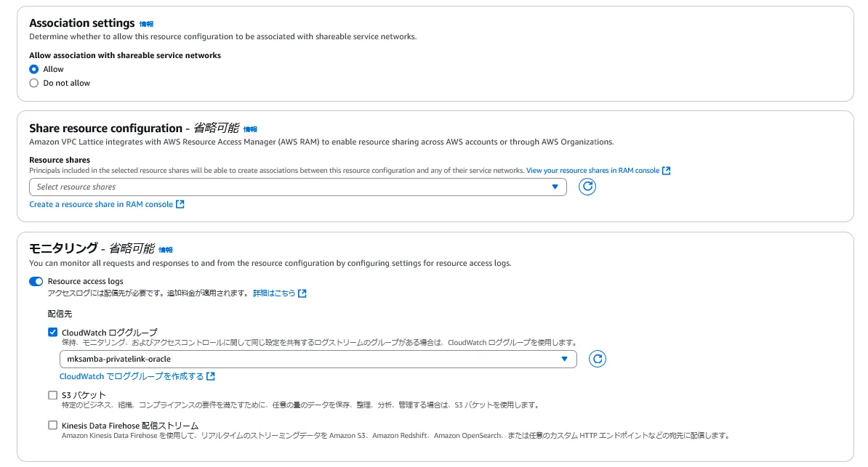Toggle the Resource access logs switch
This screenshot has height=467, width=868.
pyautogui.click(x=36, y=281)
